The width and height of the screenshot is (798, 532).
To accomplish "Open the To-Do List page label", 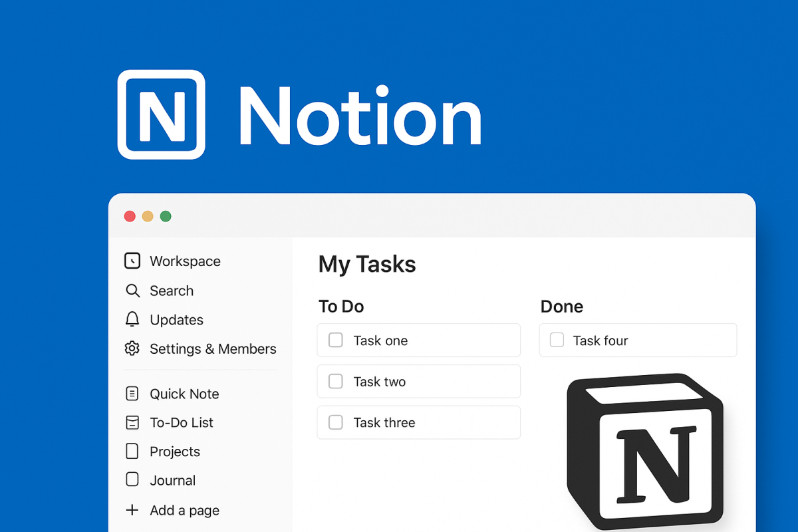I will pos(182,423).
